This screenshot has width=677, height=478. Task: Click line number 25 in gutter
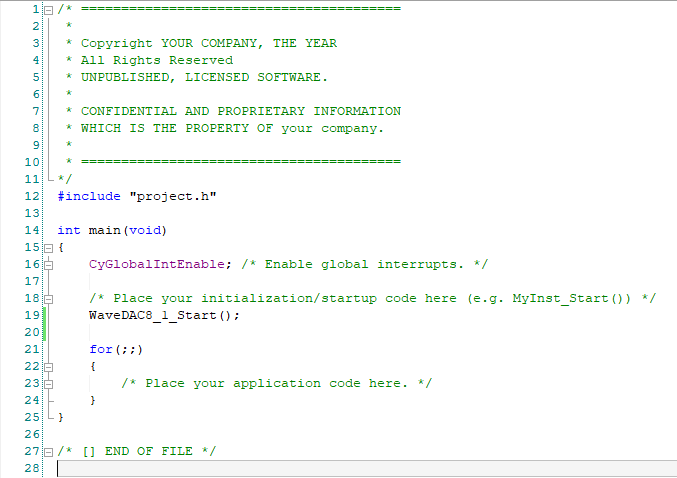[x=32, y=417]
